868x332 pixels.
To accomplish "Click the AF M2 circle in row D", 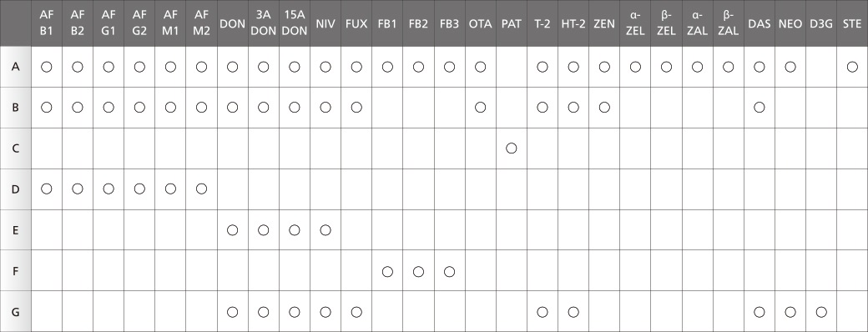I will click(x=201, y=189).
